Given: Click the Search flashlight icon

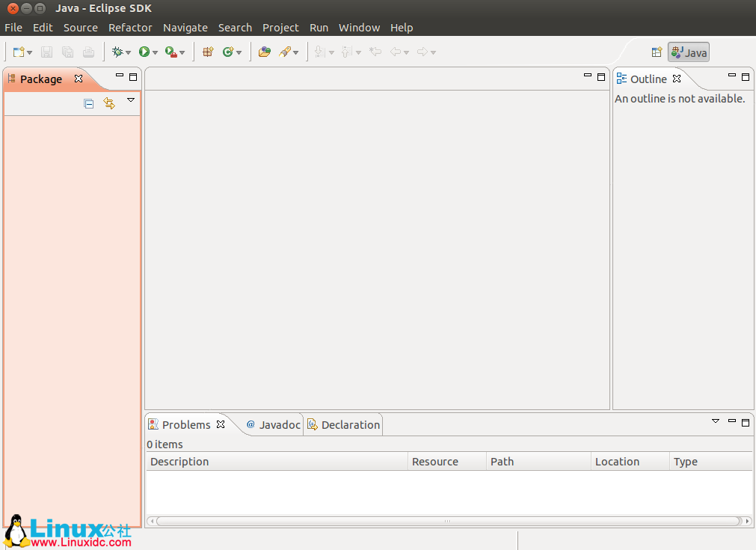Looking at the screenshot, I should point(285,52).
